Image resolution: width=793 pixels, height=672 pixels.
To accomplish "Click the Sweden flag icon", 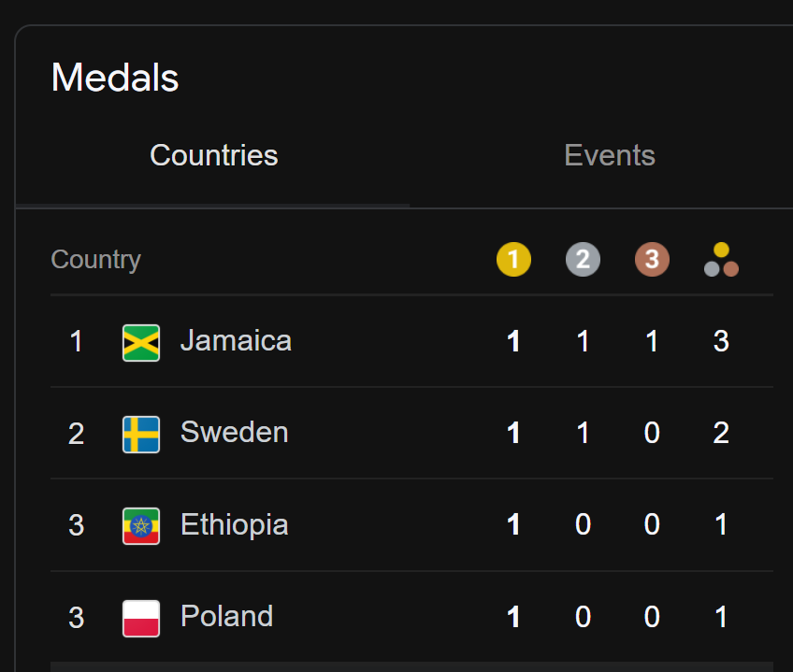I will point(141,435).
